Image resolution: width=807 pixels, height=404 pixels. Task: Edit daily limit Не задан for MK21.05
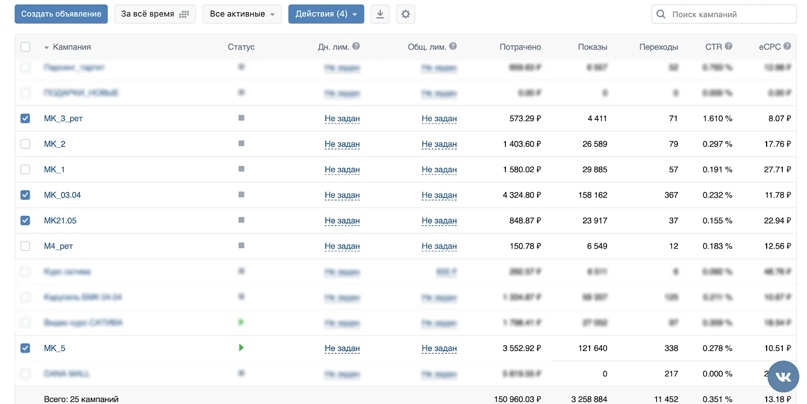pyautogui.click(x=342, y=221)
